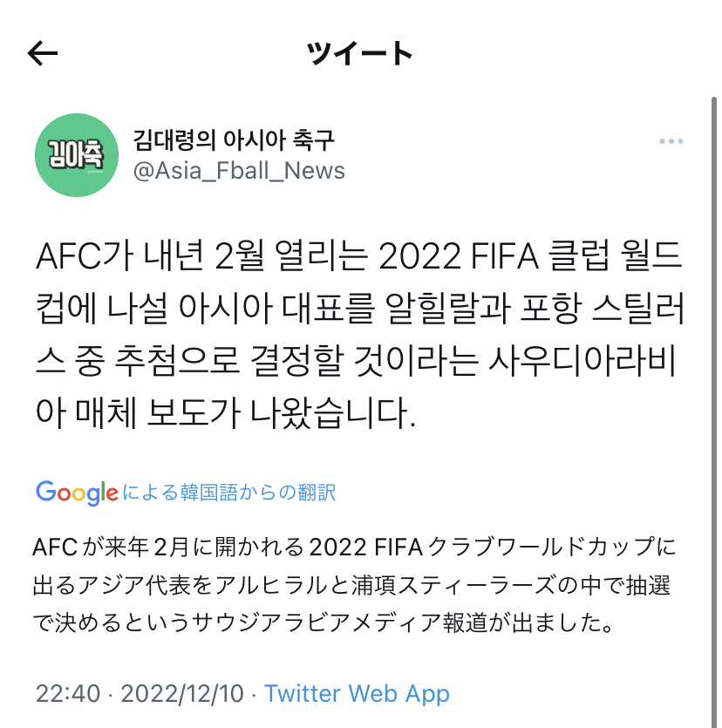Click the Google logo
The width and height of the screenshot is (722, 728).
77,493
